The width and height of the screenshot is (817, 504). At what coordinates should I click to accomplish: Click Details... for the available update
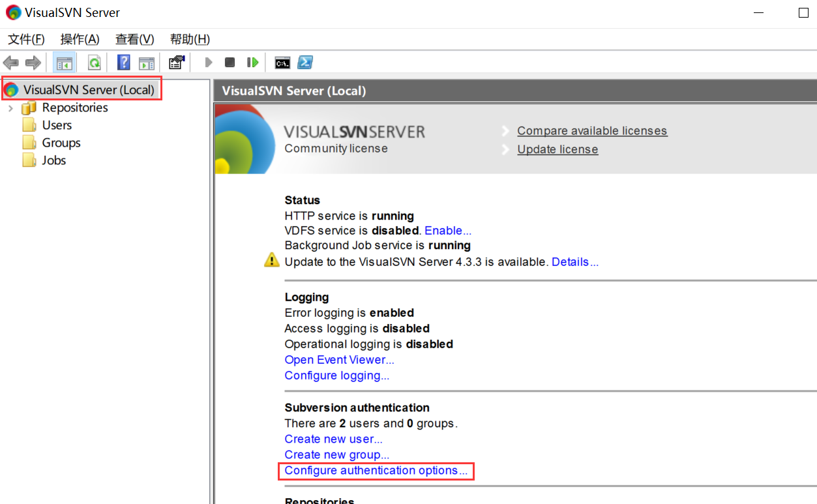(x=575, y=262)
